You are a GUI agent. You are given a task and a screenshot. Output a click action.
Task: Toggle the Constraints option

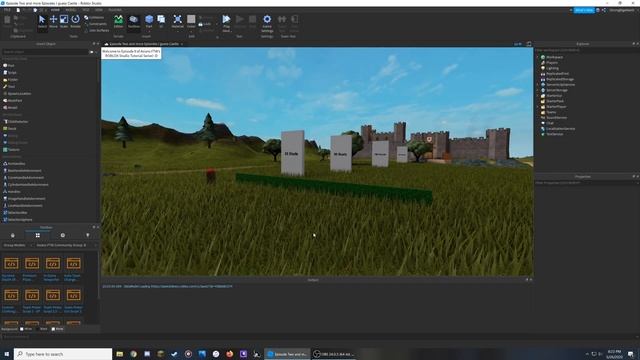tap(96, 24)
